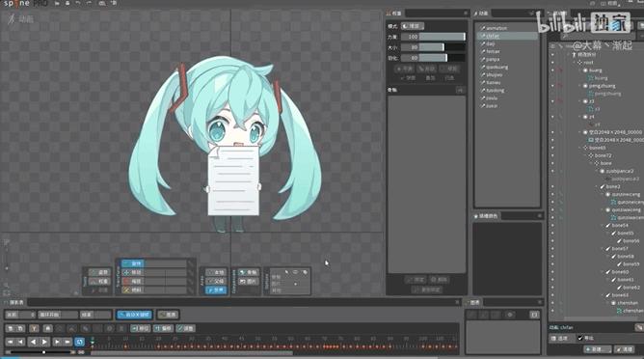Select the yellow Shear transform tool
This screenshot has height=359, width=644.
click(133, 290)
